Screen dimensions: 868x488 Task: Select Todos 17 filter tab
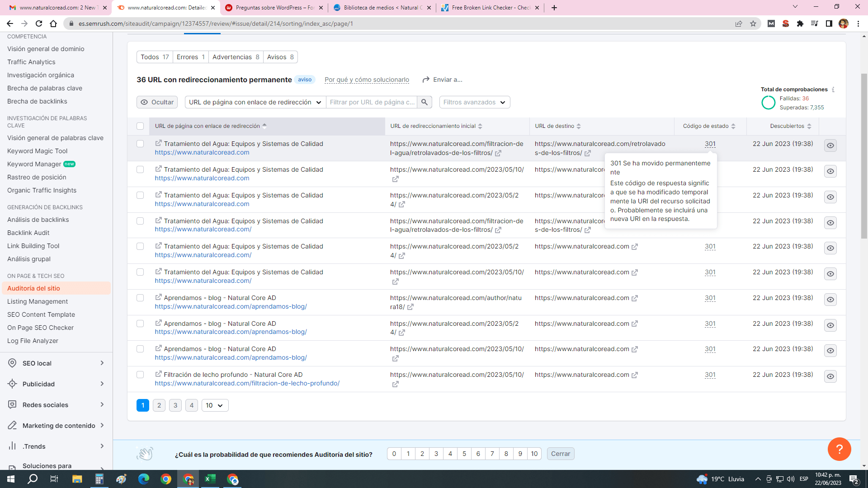[155, 57]
